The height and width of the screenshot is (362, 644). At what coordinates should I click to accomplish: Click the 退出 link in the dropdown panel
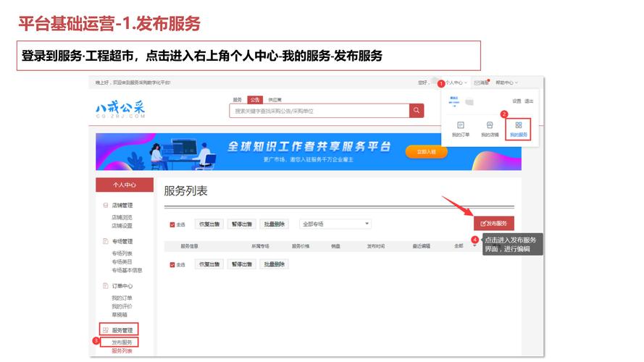pos(529,101)
